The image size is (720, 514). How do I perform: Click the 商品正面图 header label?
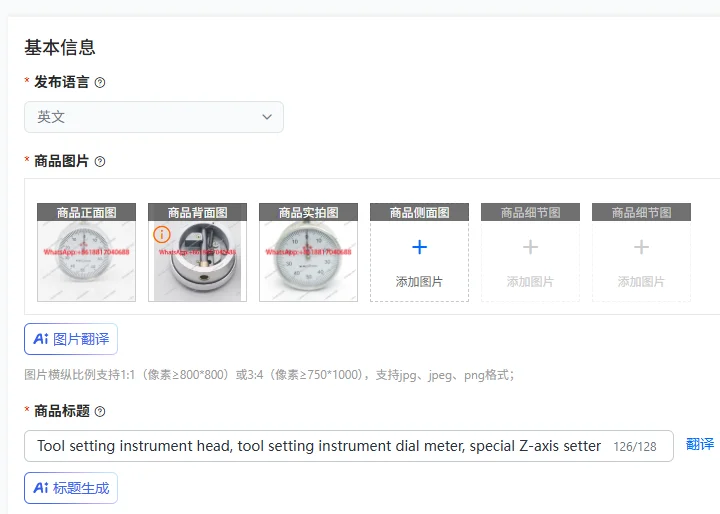[x=86, y=213]
